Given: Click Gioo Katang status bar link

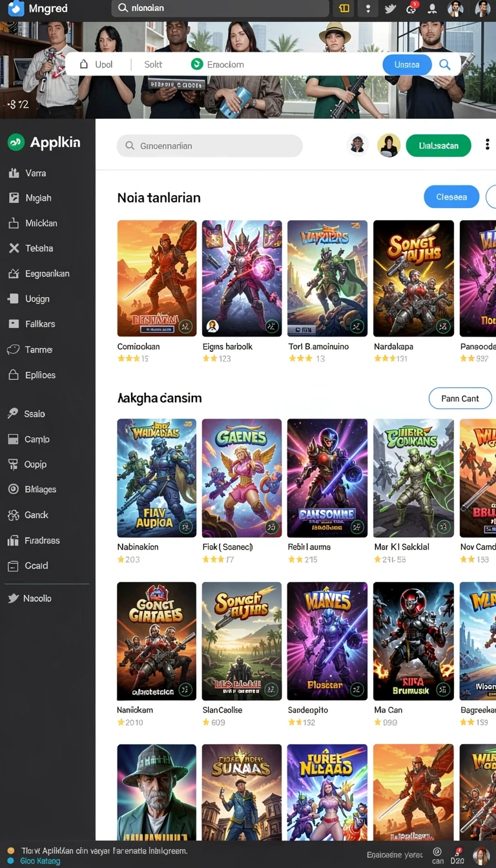Looking at the screenshot, I should pyautogui.click(x=40, y=861).
